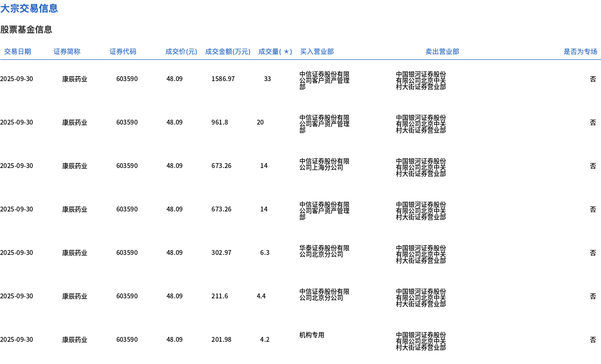
Task: Click the 证券代码 column header
Action: [x=123, y=52]
